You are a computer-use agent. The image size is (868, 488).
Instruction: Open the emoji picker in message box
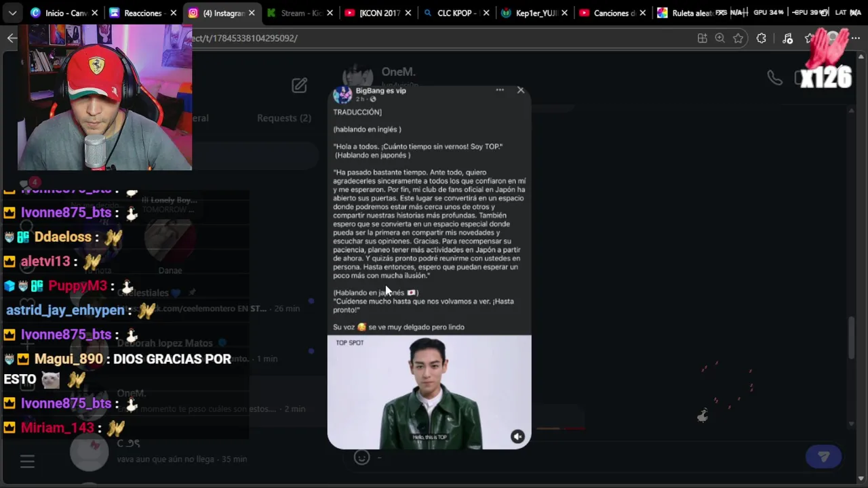click(x=362, y=457)
